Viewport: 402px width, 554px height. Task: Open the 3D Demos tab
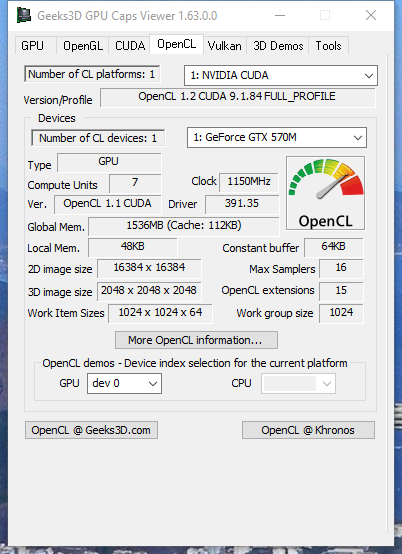point(278,46)
